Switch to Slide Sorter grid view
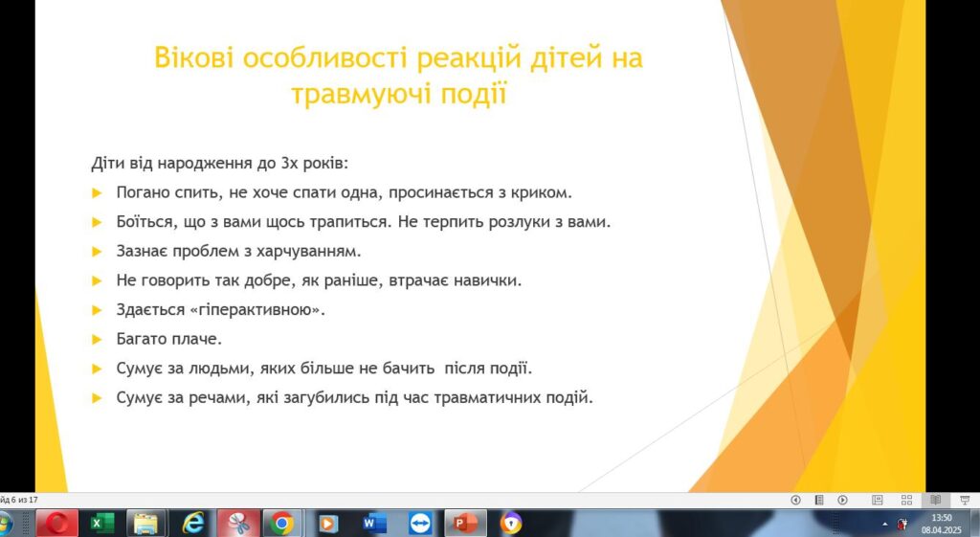 coord(906,500)
